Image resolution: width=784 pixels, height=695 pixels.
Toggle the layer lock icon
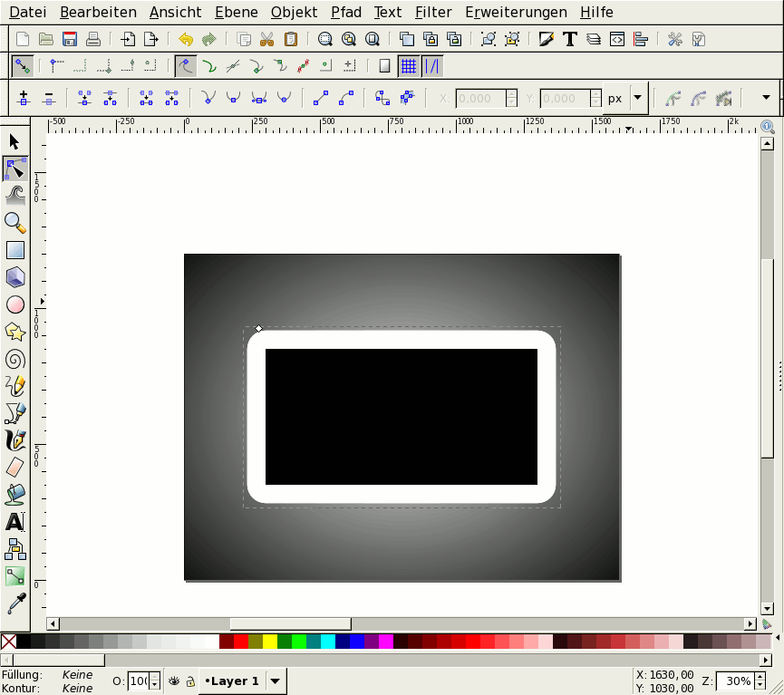(190, 681)
